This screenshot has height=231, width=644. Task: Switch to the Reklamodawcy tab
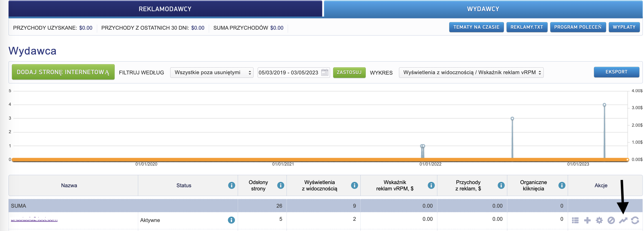[165, 9]
